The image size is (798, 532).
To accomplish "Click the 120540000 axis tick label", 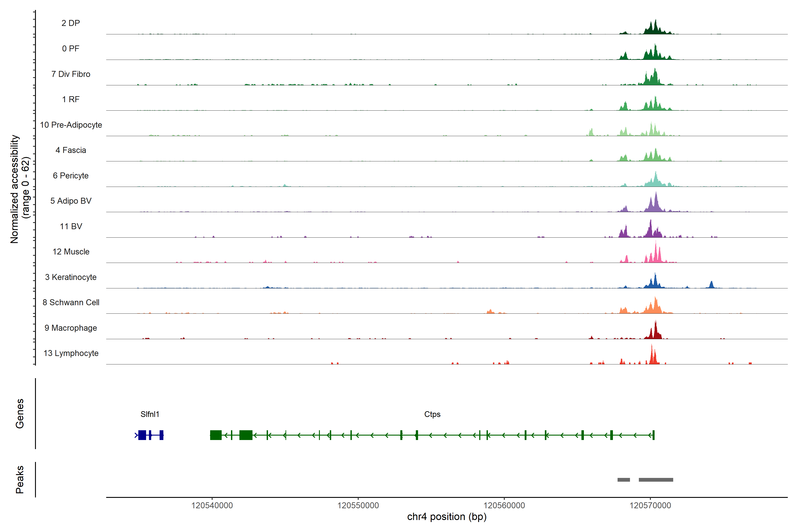I will pos(212,505).
